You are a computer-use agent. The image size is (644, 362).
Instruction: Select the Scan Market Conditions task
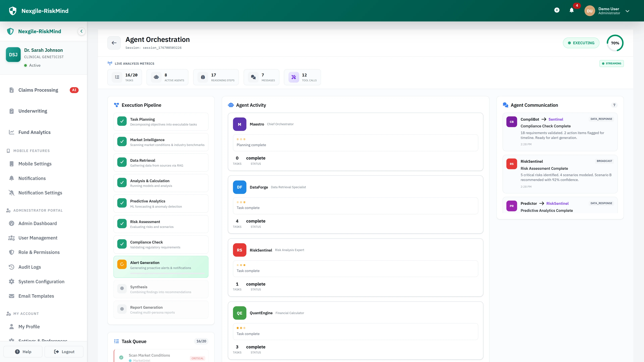pyautogui.click(x=149, y=355)
